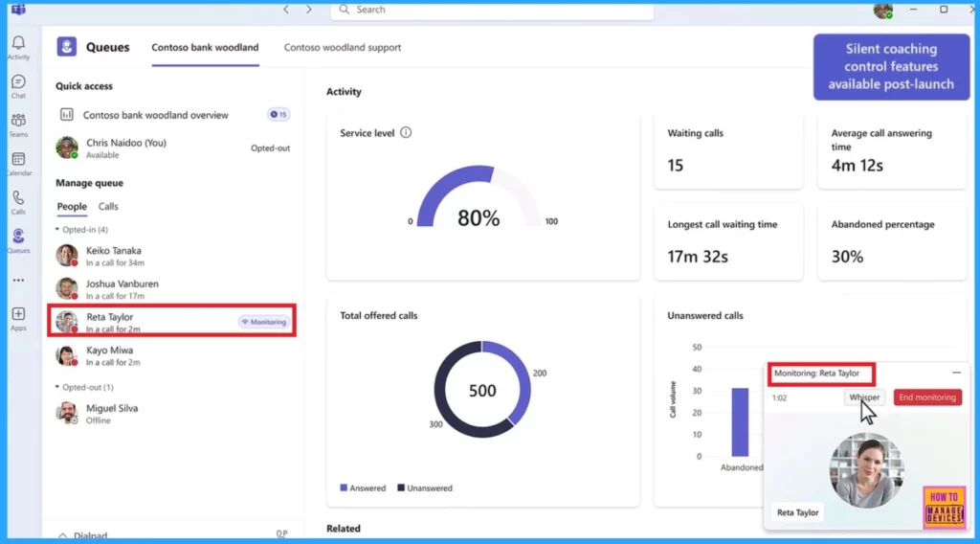Click Kayo Miwa's name in list
Viewport: 980px width, 544px height.
pos(109,351)
